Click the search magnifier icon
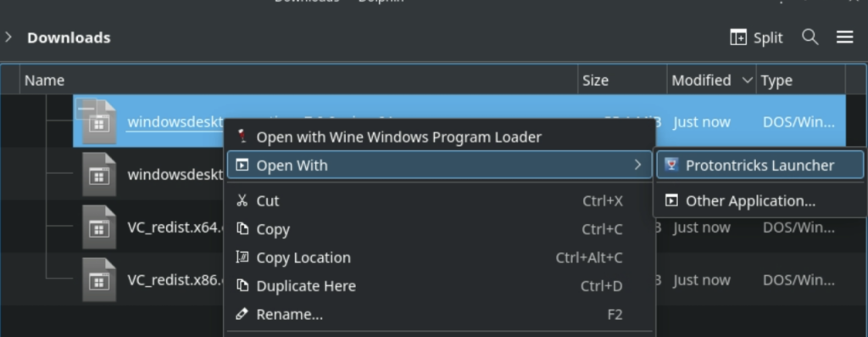This screenshot has height=337, width=868. tap(810, 37)
